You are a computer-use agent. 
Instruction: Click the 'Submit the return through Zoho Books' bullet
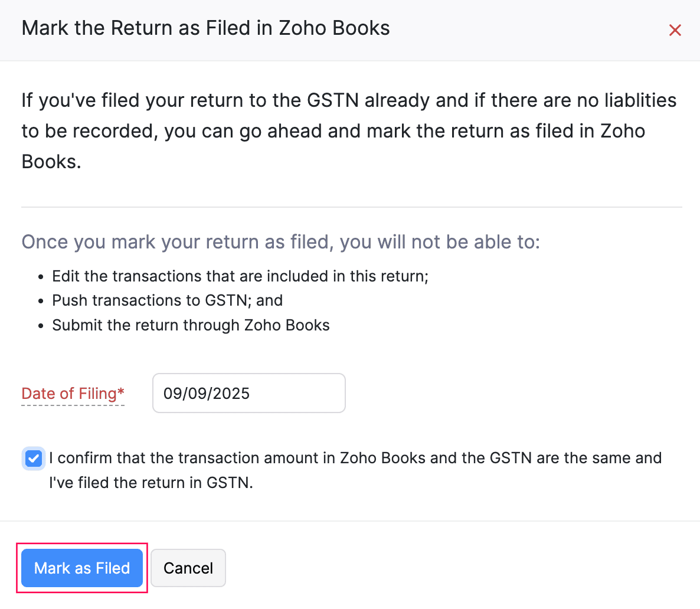point(191,325)
